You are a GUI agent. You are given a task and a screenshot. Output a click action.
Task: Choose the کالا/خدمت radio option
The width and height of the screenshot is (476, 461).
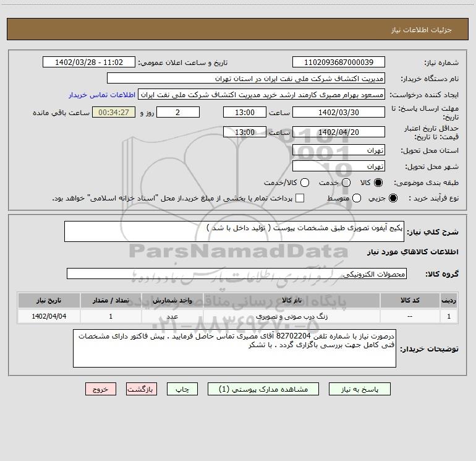305,183
